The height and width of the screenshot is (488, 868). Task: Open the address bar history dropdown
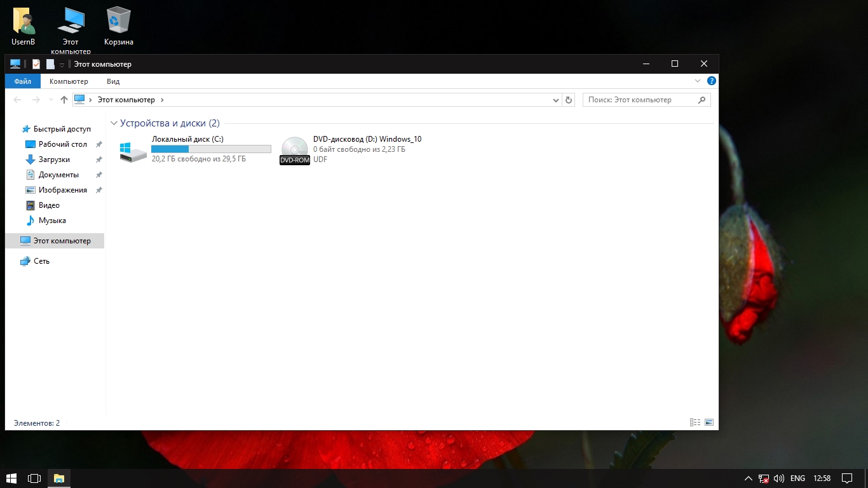[x=556, y=100]
